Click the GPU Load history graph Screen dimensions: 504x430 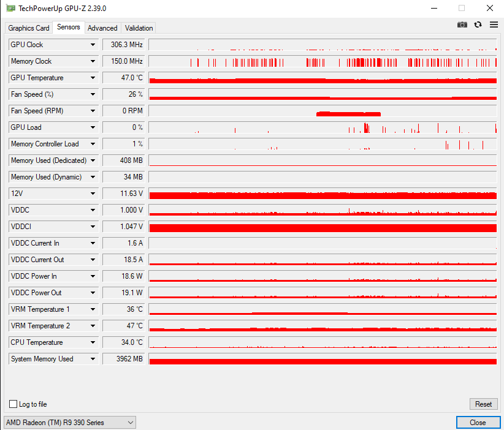point(323,127)
